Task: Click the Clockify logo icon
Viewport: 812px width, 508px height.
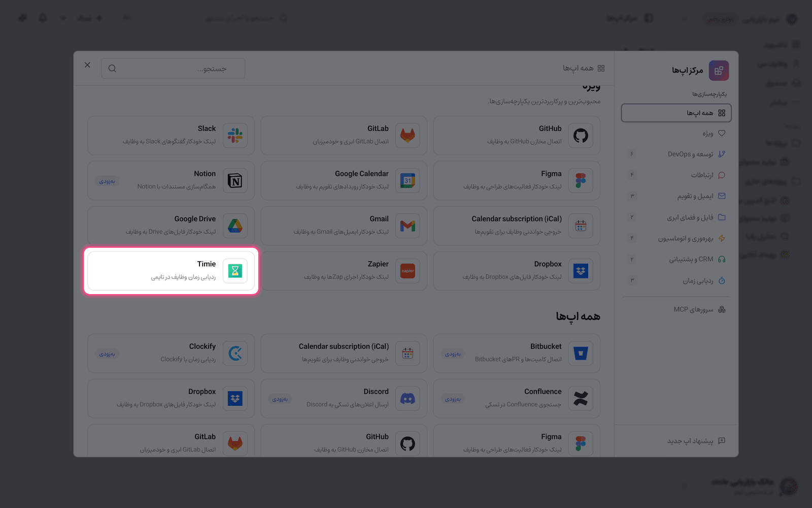Action: [235, 353]
